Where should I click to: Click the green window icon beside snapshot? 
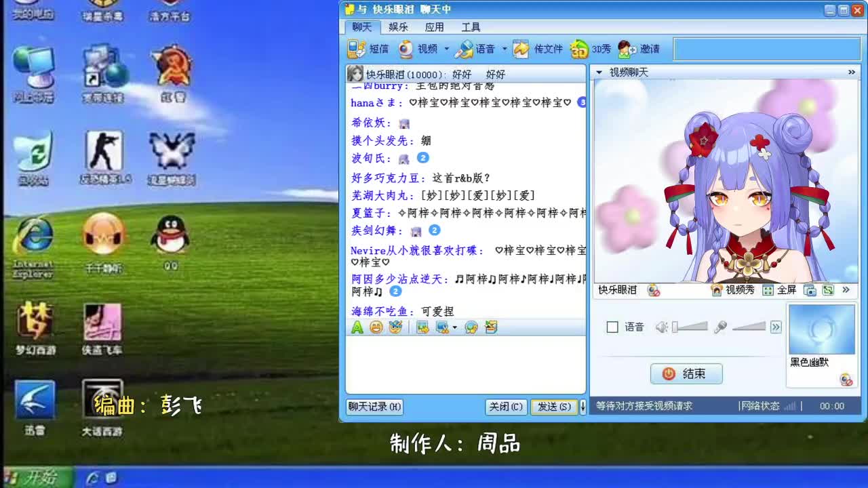[x=828, y=290]
